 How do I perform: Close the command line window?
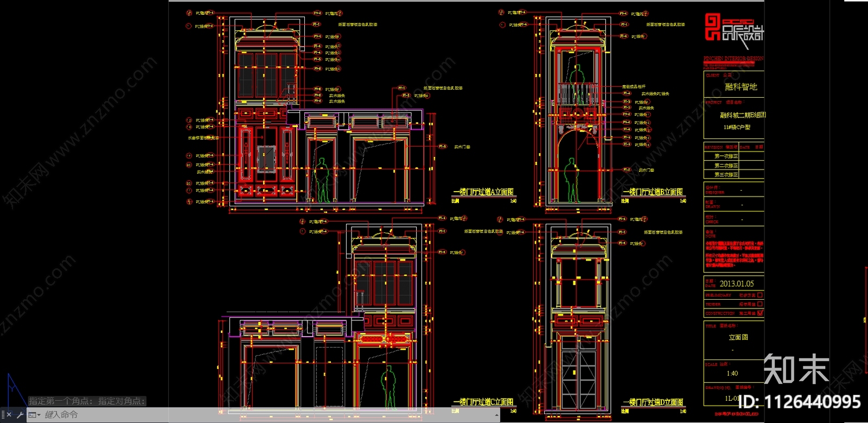9,415
